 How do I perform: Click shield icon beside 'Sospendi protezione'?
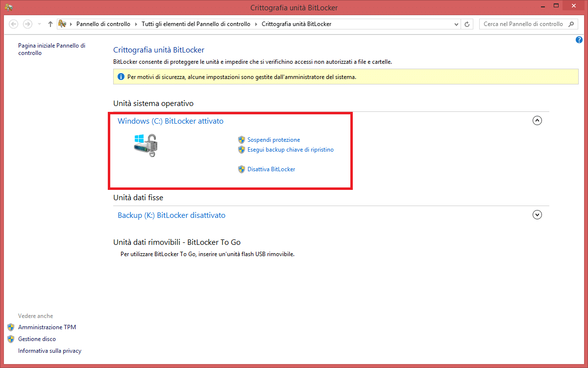click(x=241, y=140)
